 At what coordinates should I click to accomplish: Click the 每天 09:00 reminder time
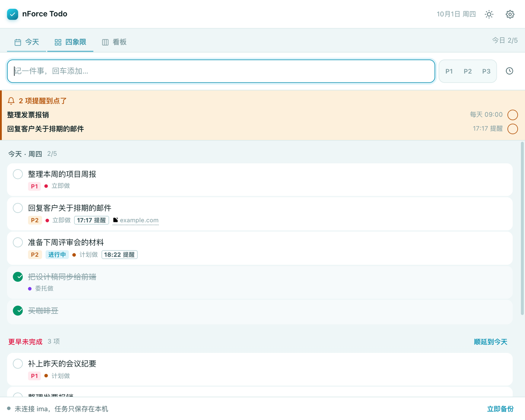[x=486, y=115]
